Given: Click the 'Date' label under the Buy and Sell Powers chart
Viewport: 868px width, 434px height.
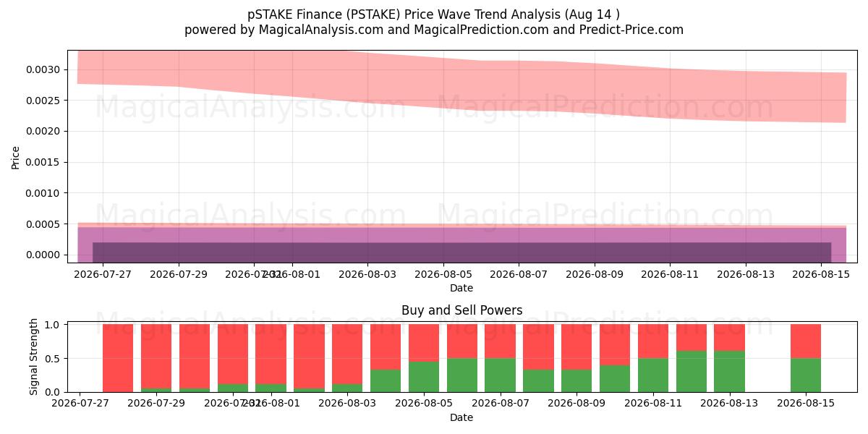Looking at the screenshot, I should pyautogui.click(x=461, y=417).
